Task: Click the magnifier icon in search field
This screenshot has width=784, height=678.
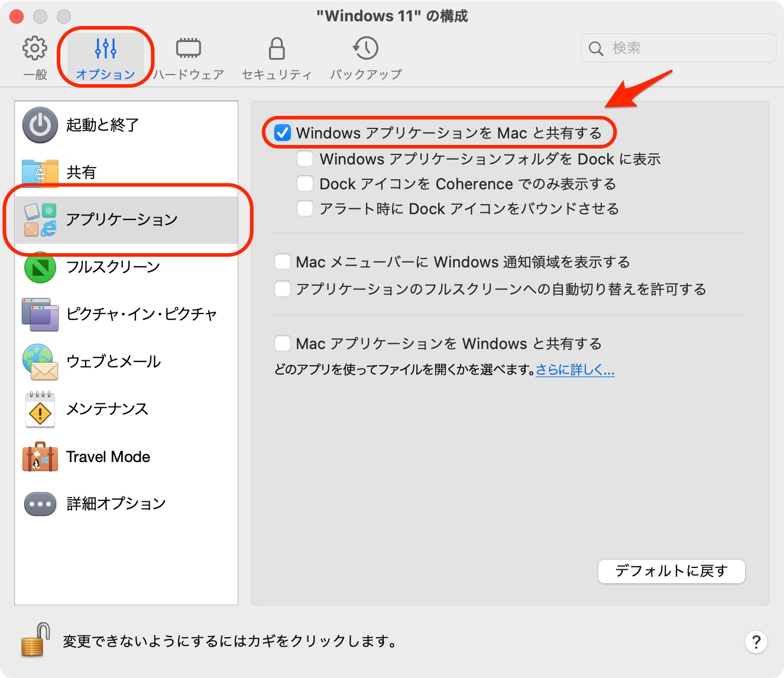Action: tap(596, 49)
